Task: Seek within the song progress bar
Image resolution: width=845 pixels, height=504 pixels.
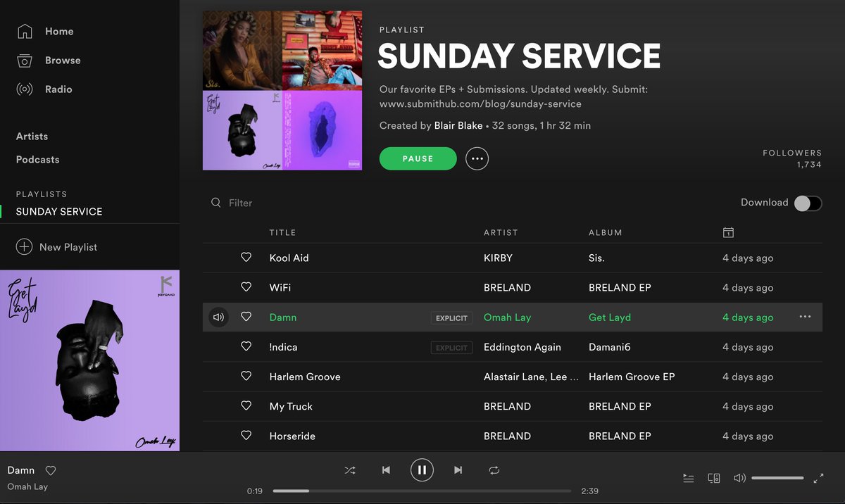Action: [x=422, y=491]
